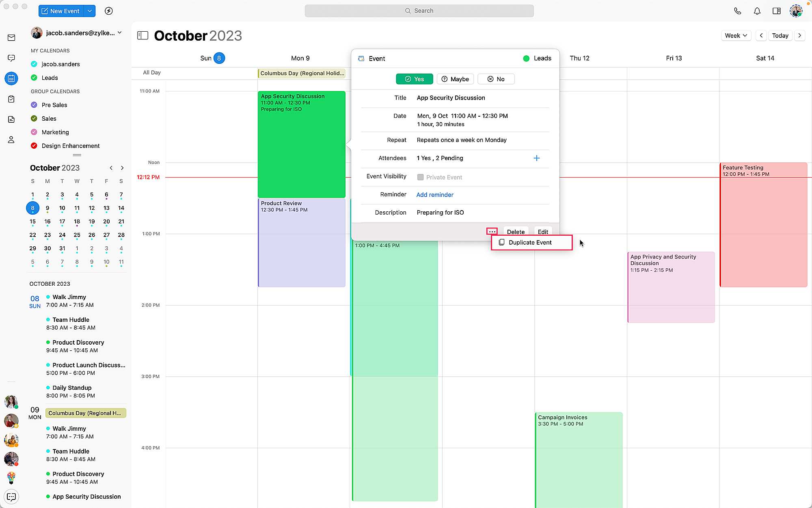This screenshot has width=812, height=508.
Task: Check the Private Event checkbox
Action: (x=420, y=177)
